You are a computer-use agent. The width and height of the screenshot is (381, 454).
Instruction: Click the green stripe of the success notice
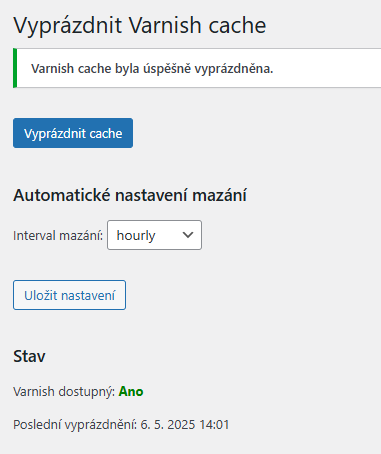pyautogui.click(x=15, y=68)
